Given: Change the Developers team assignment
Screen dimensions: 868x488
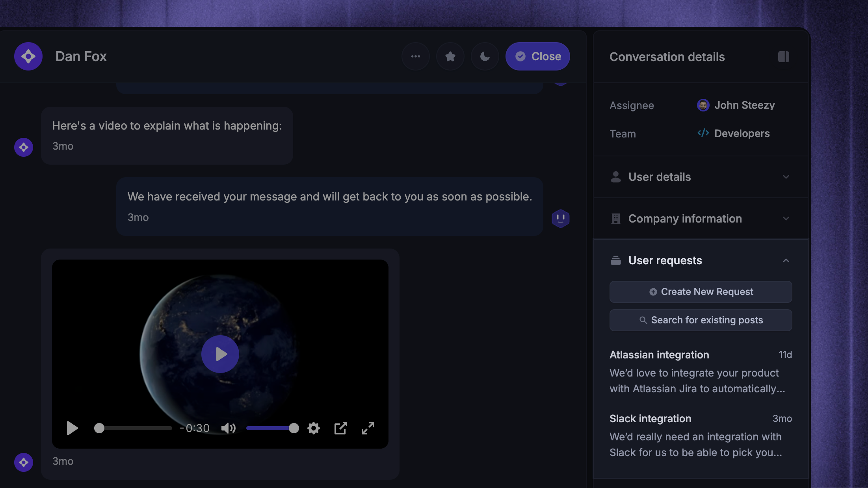Looking at the screenshot, I should (x=733, y=134).
